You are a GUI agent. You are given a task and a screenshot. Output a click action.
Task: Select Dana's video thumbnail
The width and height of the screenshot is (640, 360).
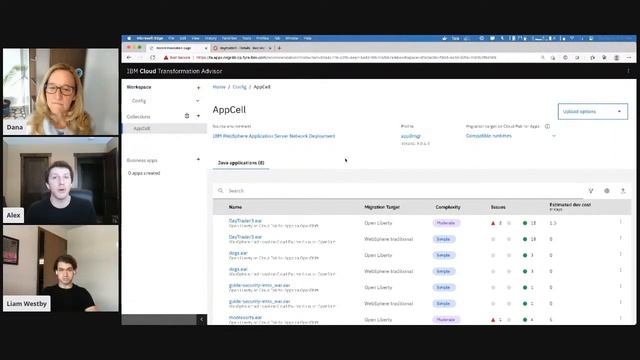point(60,91)
